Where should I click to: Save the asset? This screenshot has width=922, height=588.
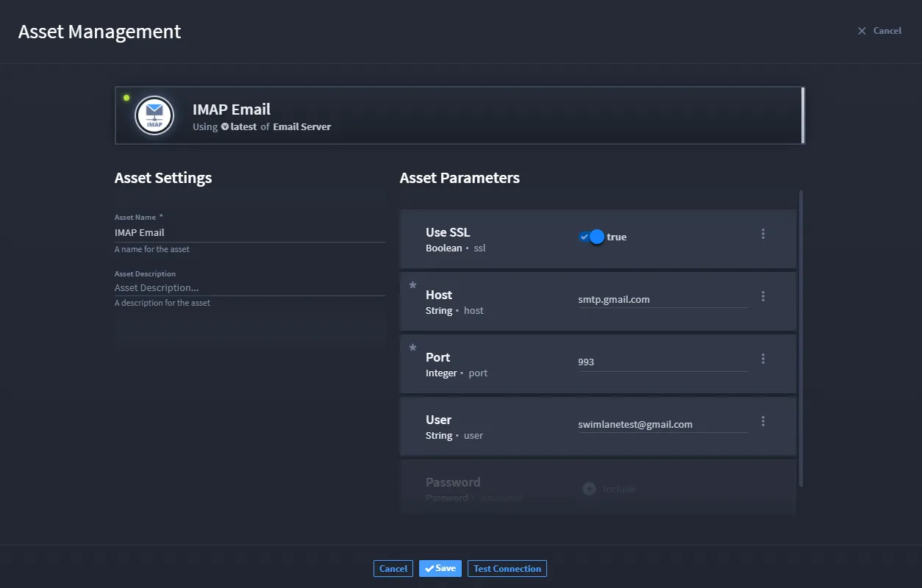point(440,568)
